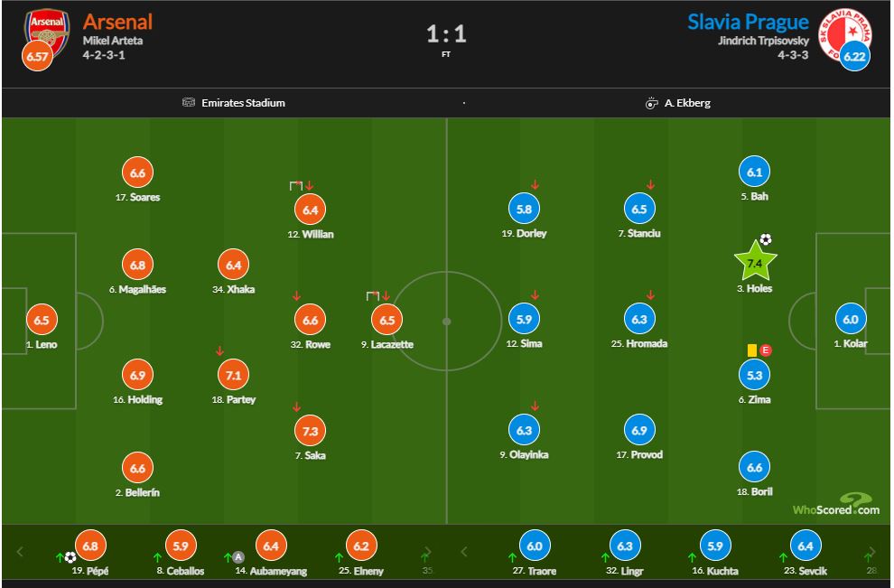Screen dimensions: 894x588
Task: Select Saka's 7.3 rating circle
Action: 310,431
